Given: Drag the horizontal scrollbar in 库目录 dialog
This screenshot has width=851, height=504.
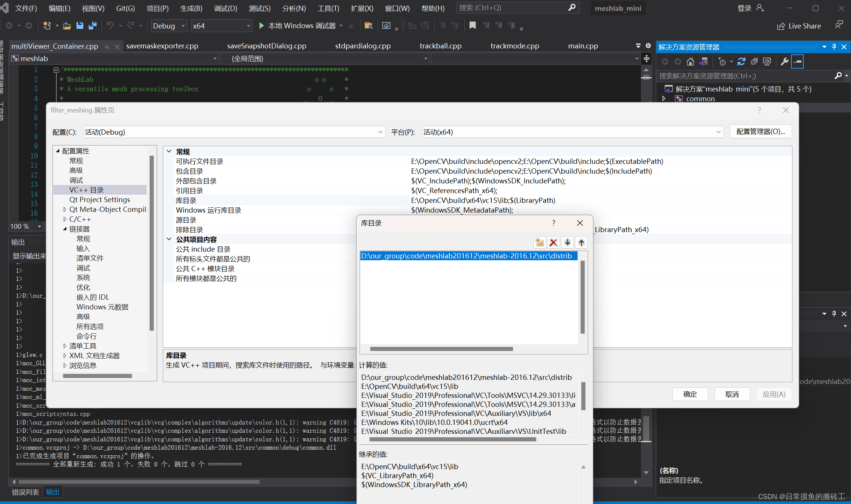Looking at the screenshot, I should pos(441,349).
